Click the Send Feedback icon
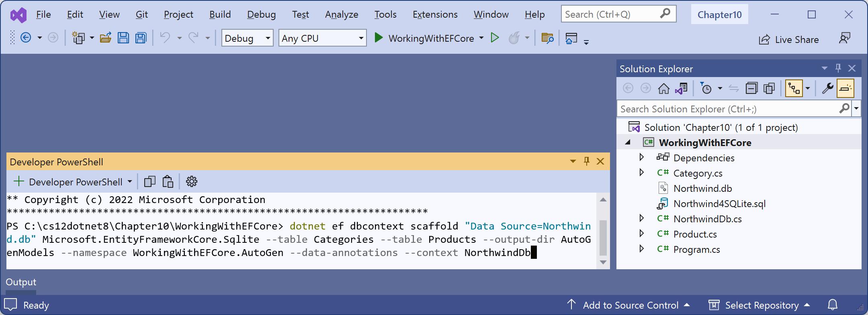This screenshot has height=315, width=868. point(845,38)
